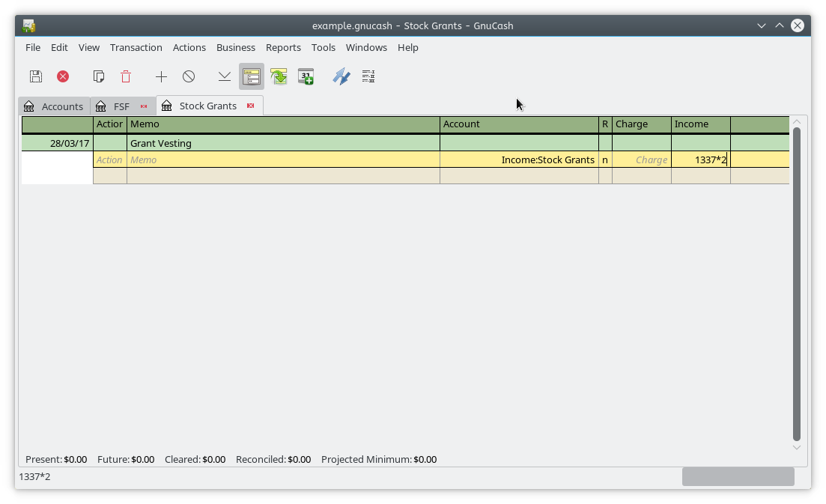826x504 pixels.
Task: Open the Edit menu
Action: click(x=59, y=47)
